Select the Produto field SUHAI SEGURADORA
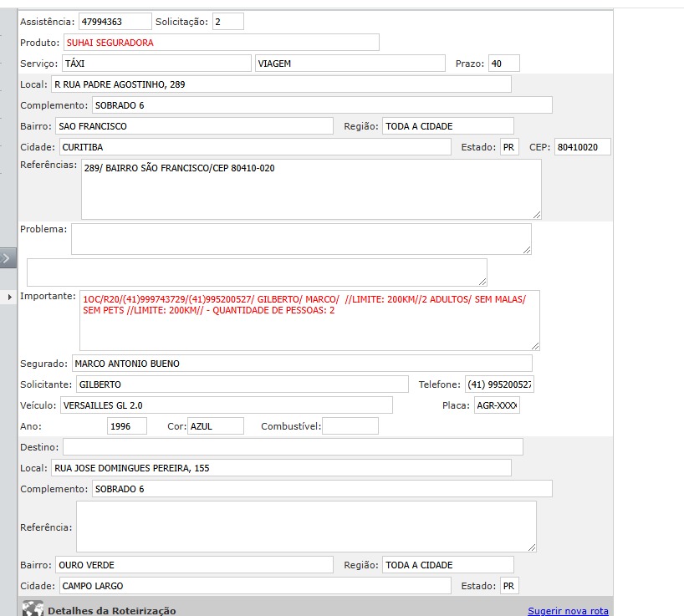The width and height of the screenshot is (684, 616). 222,43
